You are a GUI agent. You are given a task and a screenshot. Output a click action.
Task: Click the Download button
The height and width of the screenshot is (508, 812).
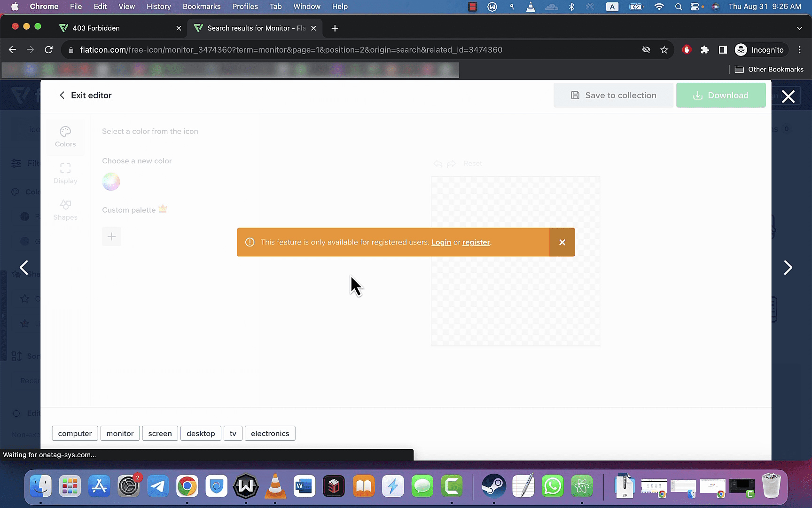pyautogui.click(x=721, y=95)
